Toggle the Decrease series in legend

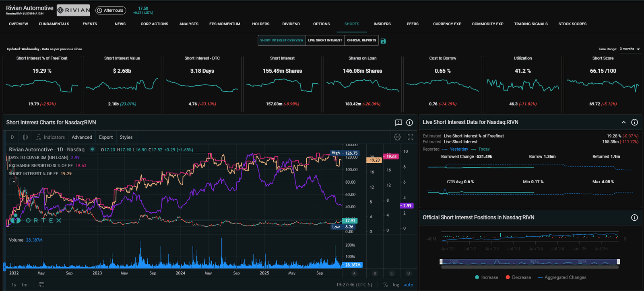click(x=518, y=277)
